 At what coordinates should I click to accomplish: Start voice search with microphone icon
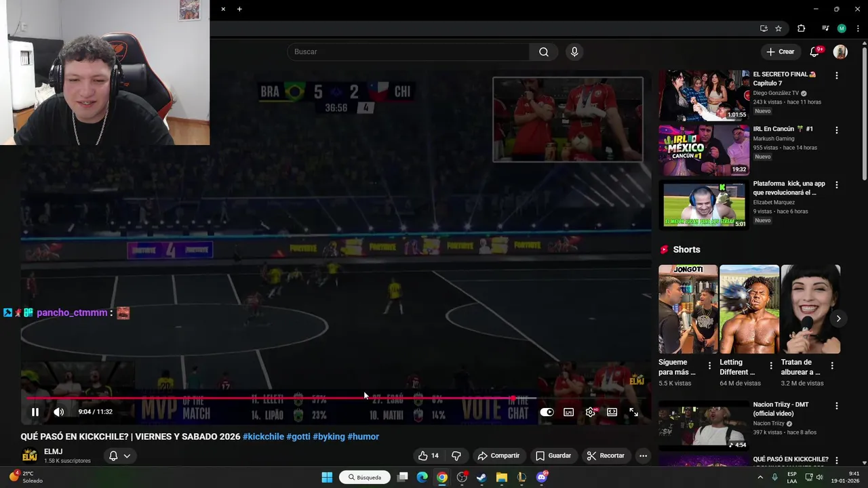(x=574, y=52)
